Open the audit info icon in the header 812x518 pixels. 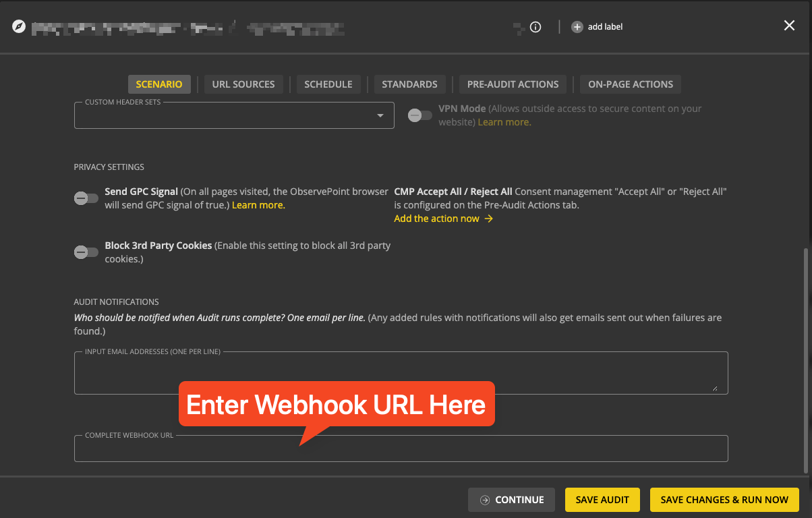click(x=535, y=27)
